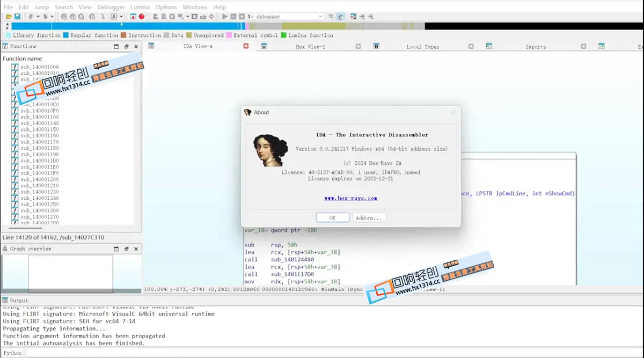Switch to the IDA View-A tab
This screenshot has height=358, width=644.
198,47
